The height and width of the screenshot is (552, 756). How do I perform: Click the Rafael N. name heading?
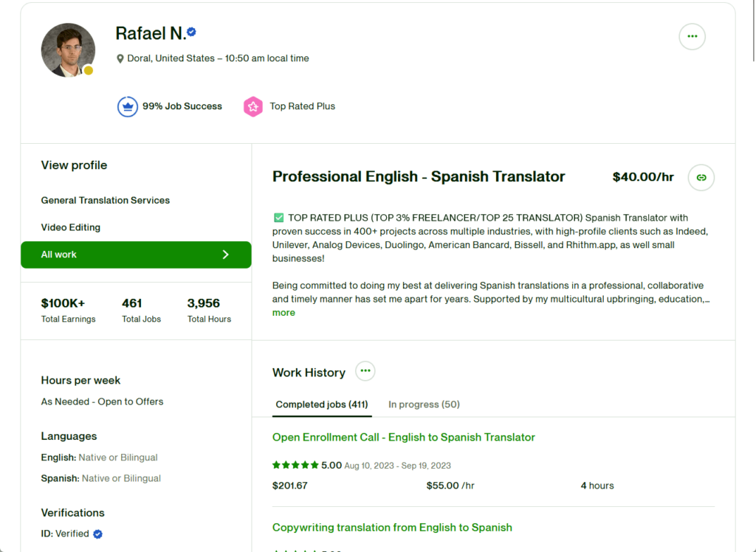pos(151,33)
